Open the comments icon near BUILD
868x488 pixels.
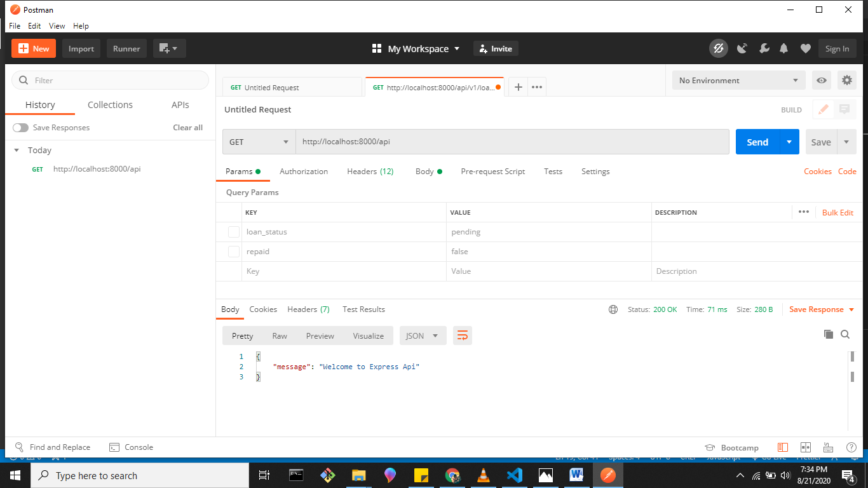(x=844, y=109)
